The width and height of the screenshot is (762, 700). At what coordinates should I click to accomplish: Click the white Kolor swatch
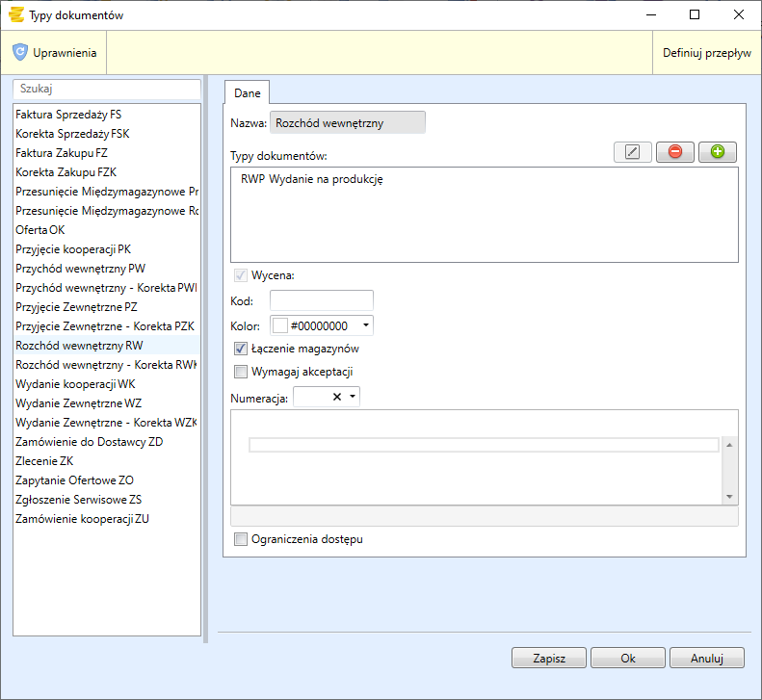280,325
